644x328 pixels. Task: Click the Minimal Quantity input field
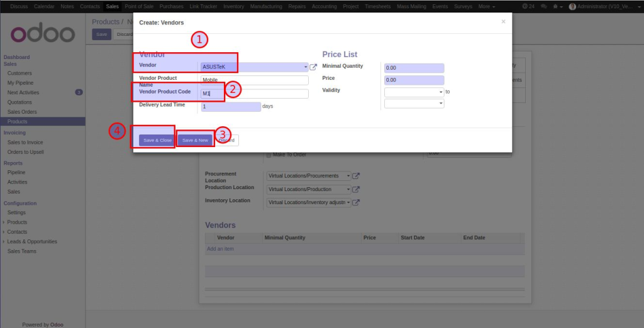(414, 68)
